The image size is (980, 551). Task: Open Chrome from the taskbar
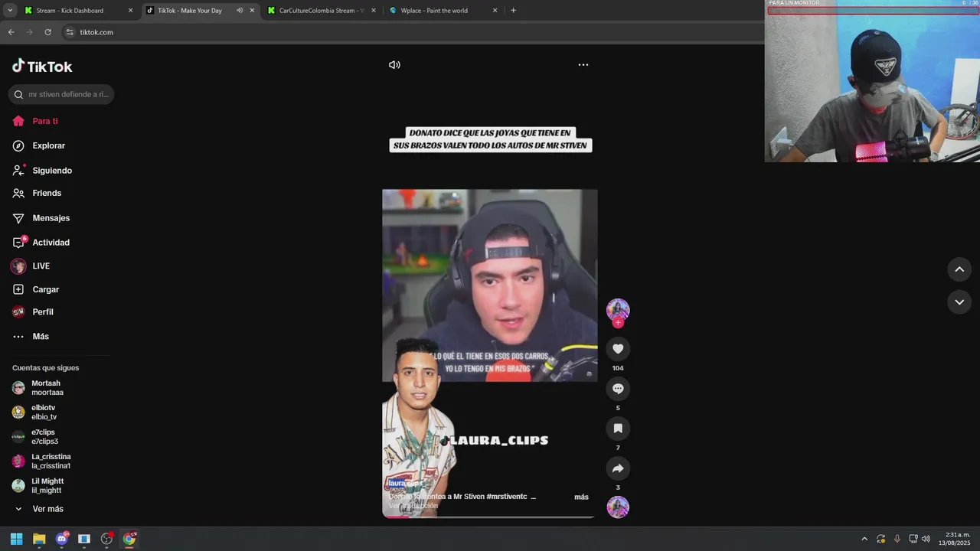coord(129,539)
